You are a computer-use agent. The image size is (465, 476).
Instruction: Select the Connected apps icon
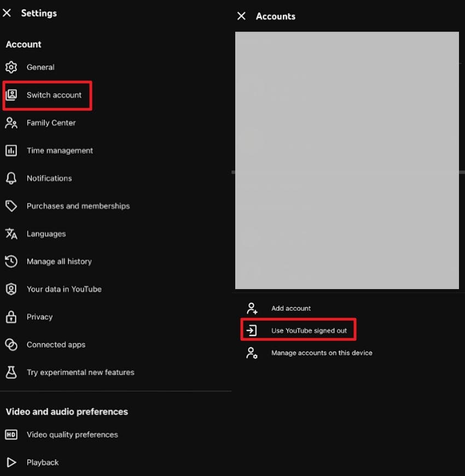11,344
